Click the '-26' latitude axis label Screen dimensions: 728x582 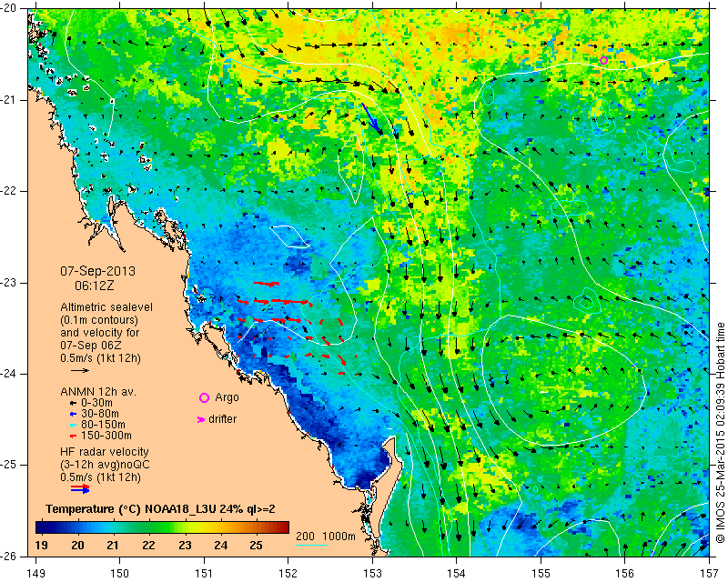[8, 556]
